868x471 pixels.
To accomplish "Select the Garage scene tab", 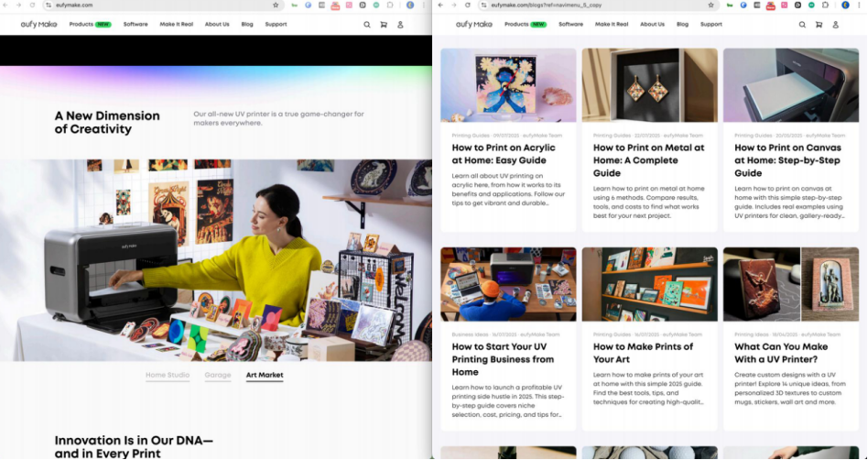I will pyautogui.click(x=218, y=375).
